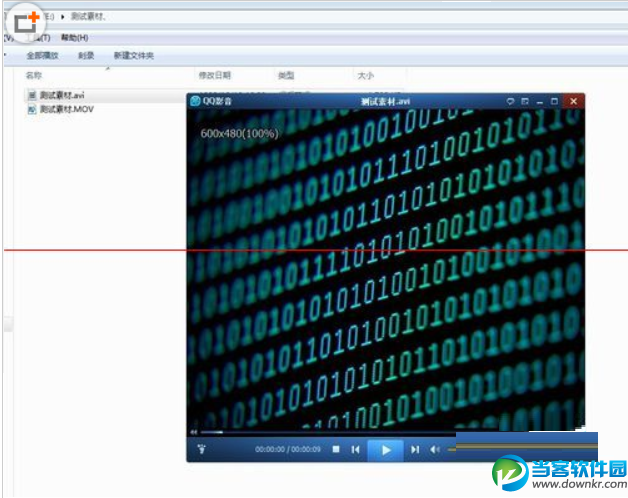Jump to the previous video

click(x=355, y=450)
